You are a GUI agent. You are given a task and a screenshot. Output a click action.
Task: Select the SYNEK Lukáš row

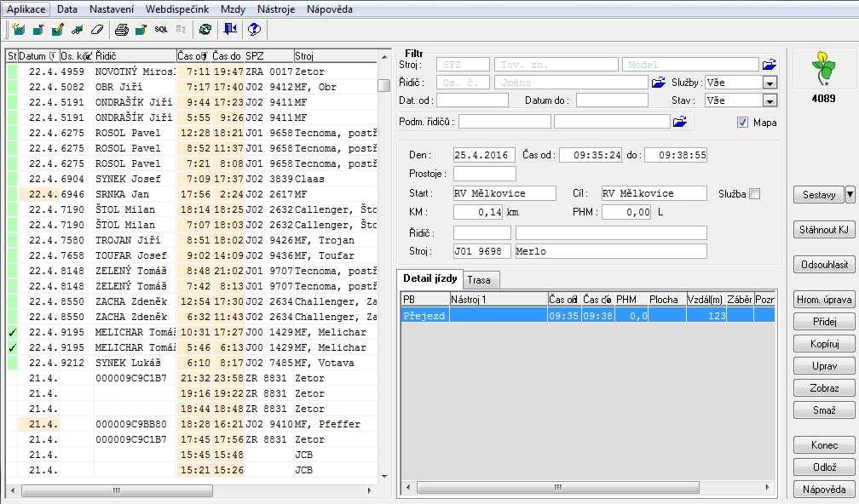click(x=192, y=363)
